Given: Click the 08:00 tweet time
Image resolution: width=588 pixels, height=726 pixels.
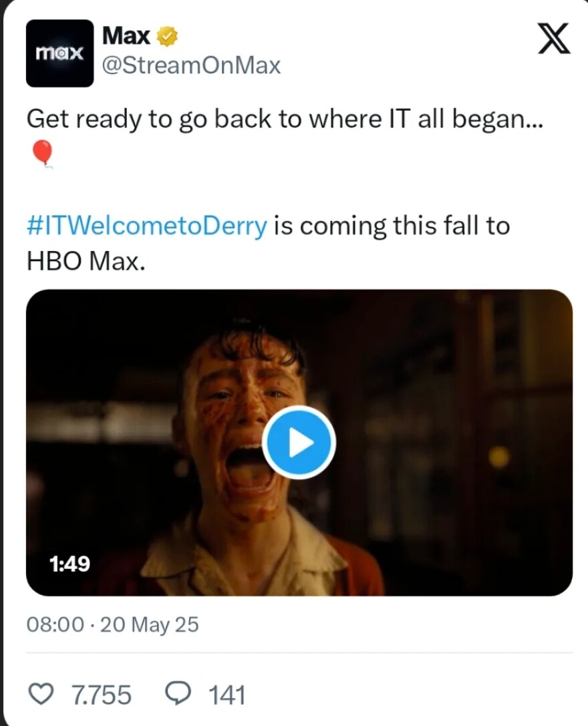Looking at the screenshot, I should (55, 624).
